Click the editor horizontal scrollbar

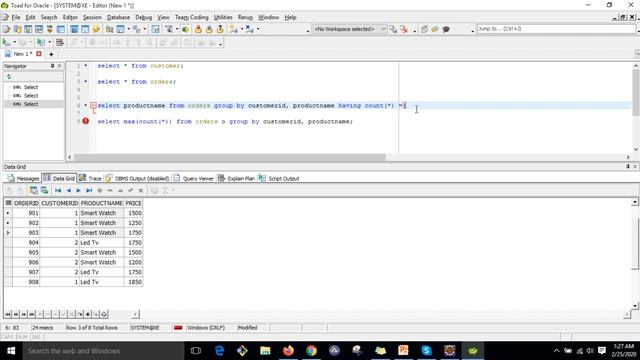(x=229, y=157)
